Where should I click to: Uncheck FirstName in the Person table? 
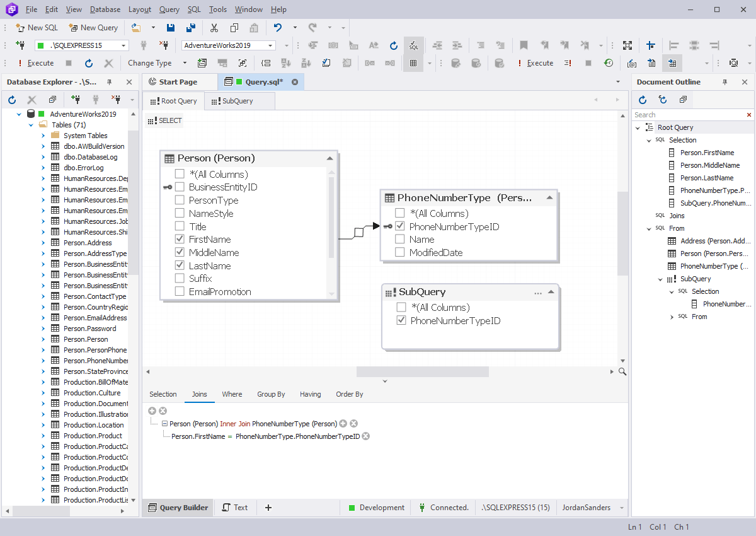pyautogui.click(x=178, y=239)
